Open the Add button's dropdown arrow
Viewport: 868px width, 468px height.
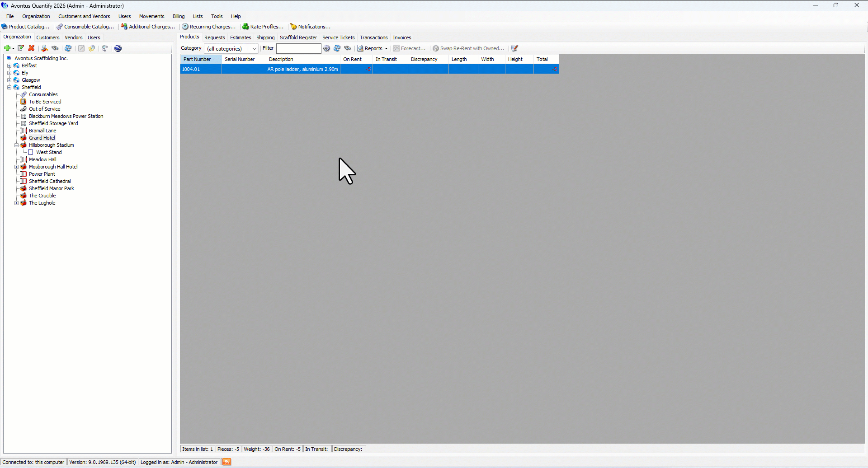[13, 48]
